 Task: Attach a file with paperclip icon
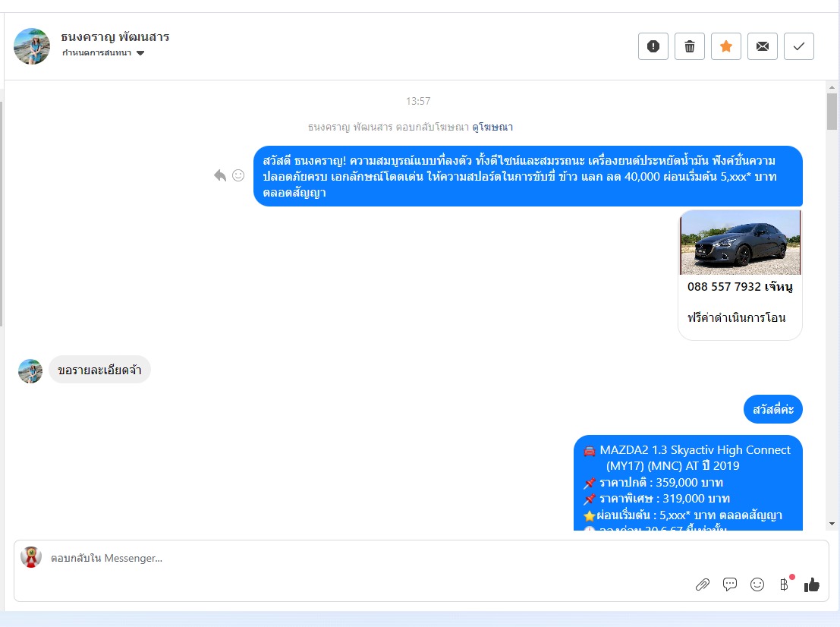tap(703, 584)
